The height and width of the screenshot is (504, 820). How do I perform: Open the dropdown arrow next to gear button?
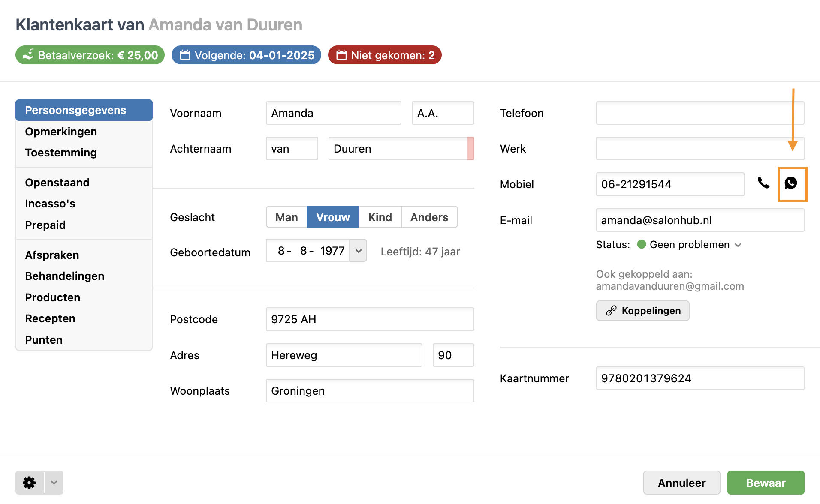54,483
